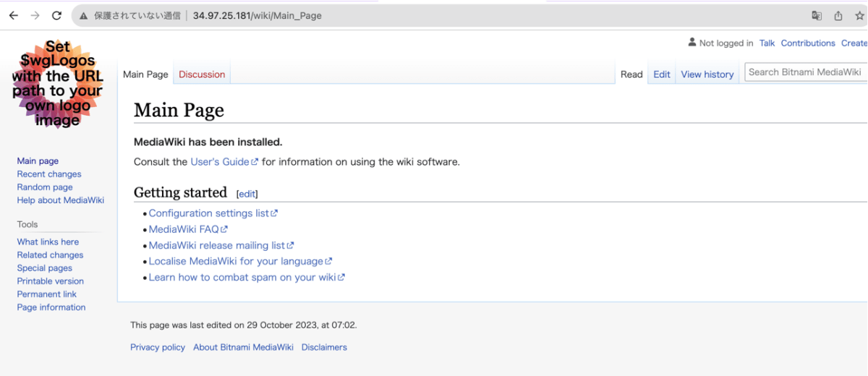Select the Read tab
Image resolution: width=868 pixels, height=376 pixels.
point(631,74)
